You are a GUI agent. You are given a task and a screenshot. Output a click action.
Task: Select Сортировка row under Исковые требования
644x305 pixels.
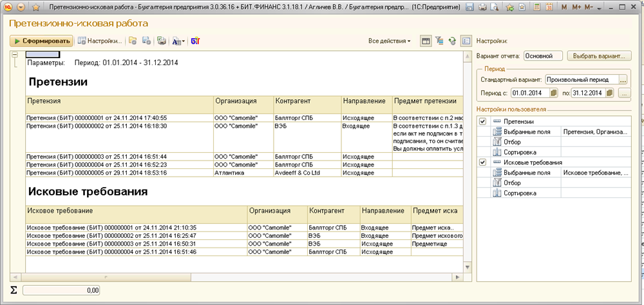tap(517, 193)
